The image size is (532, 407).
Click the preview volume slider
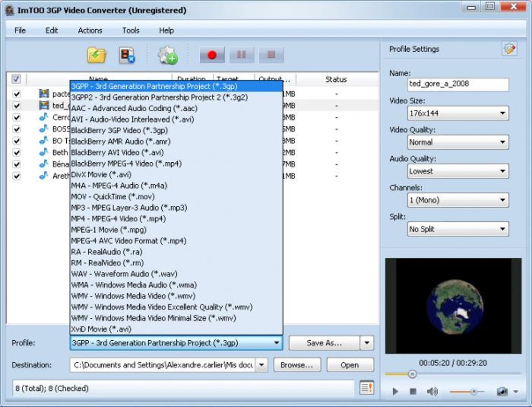tap(467, 392)
